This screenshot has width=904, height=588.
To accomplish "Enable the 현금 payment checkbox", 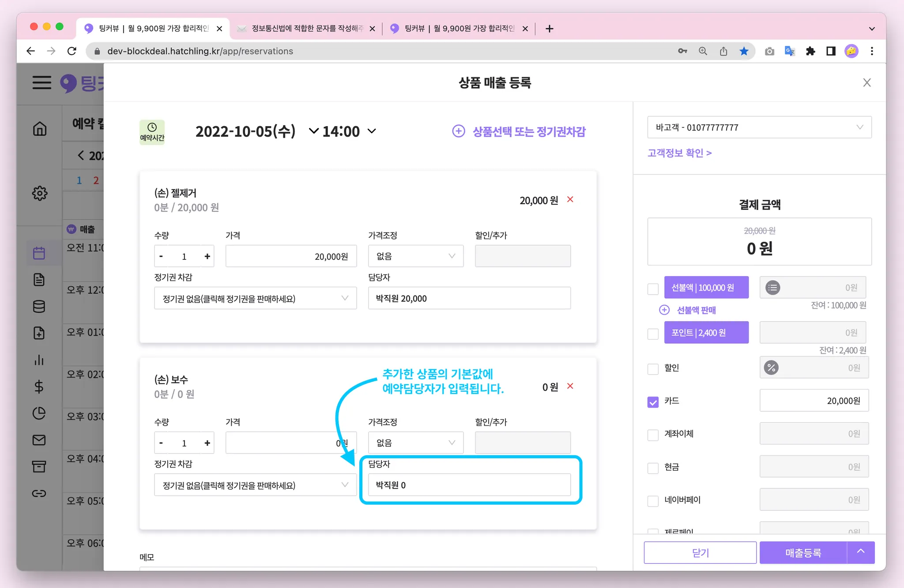I will click(653, 468).
